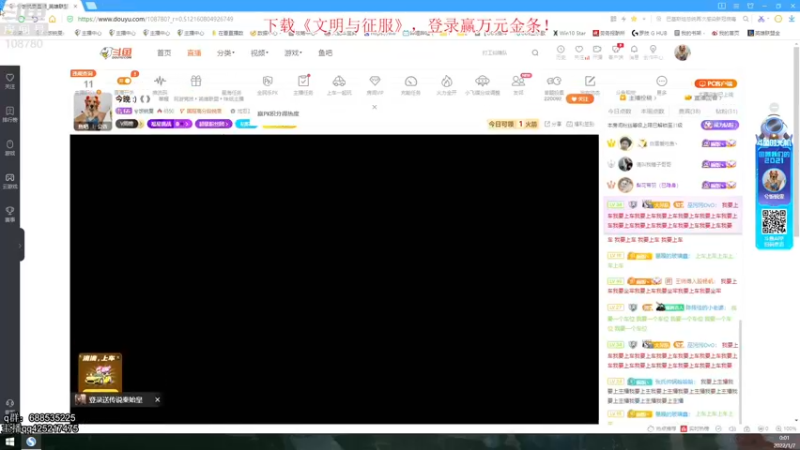Claim 今日可领 1 火箭 reward
Viewport: 800px width, 450px height.
[x=513, y=124]
